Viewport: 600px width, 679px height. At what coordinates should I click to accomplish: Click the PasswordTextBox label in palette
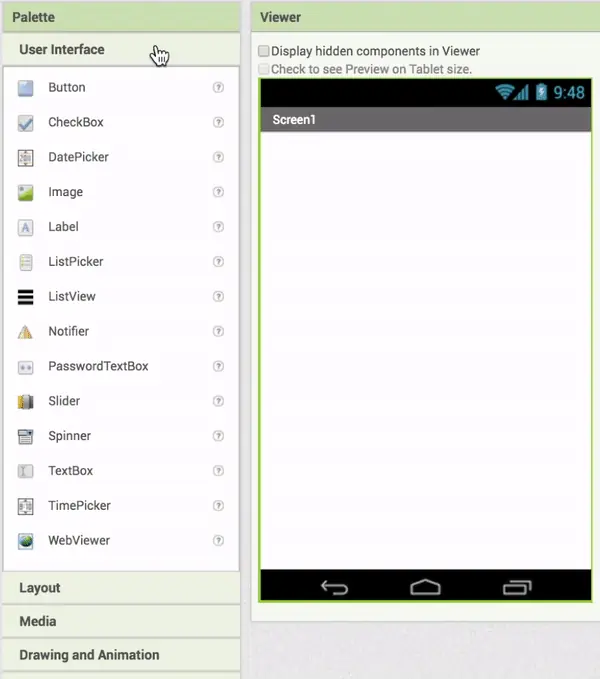click(98, 366)
